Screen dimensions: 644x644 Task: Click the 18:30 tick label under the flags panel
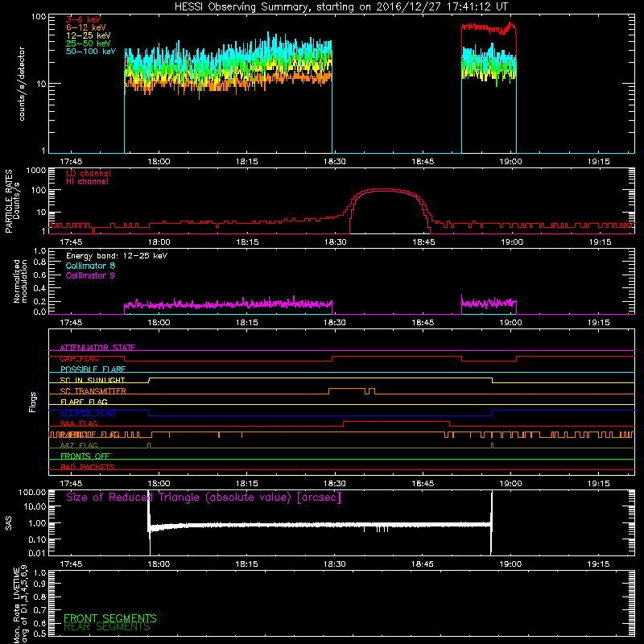(335, 484)
